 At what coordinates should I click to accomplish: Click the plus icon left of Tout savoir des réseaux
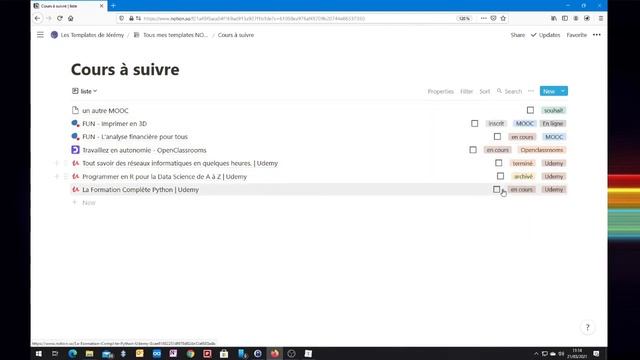coord(57,163)
